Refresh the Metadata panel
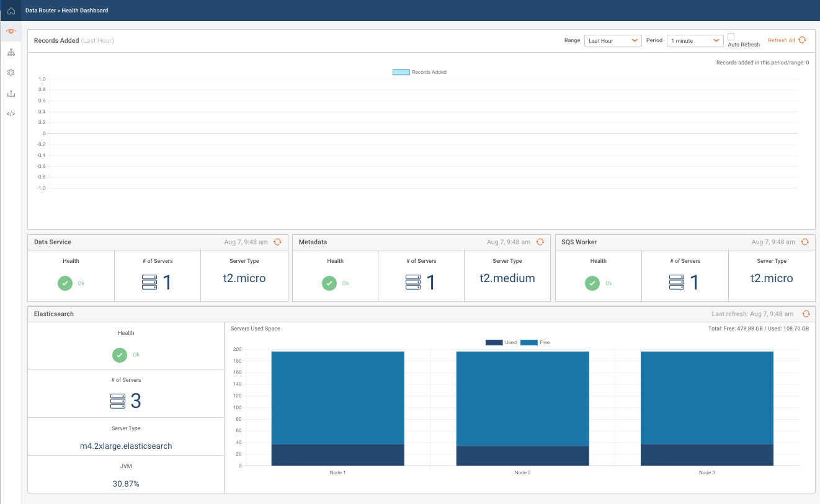The image size is (820, 504). tap(540, 242)
